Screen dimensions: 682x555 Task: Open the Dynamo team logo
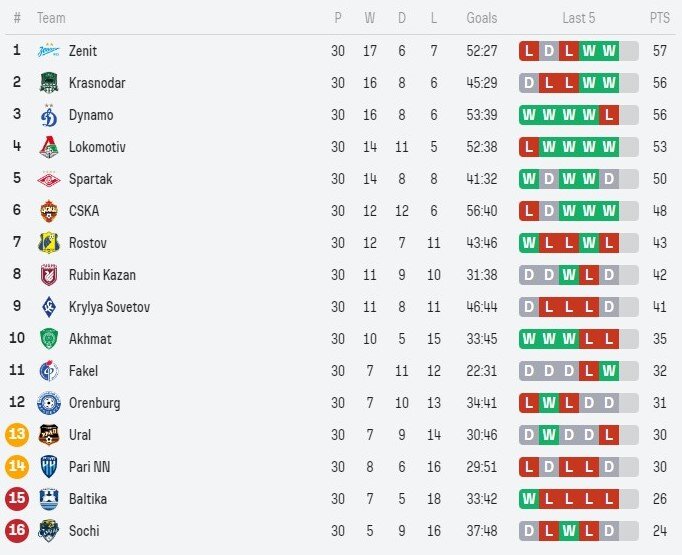pyautogui.click(x=49, y=115)
